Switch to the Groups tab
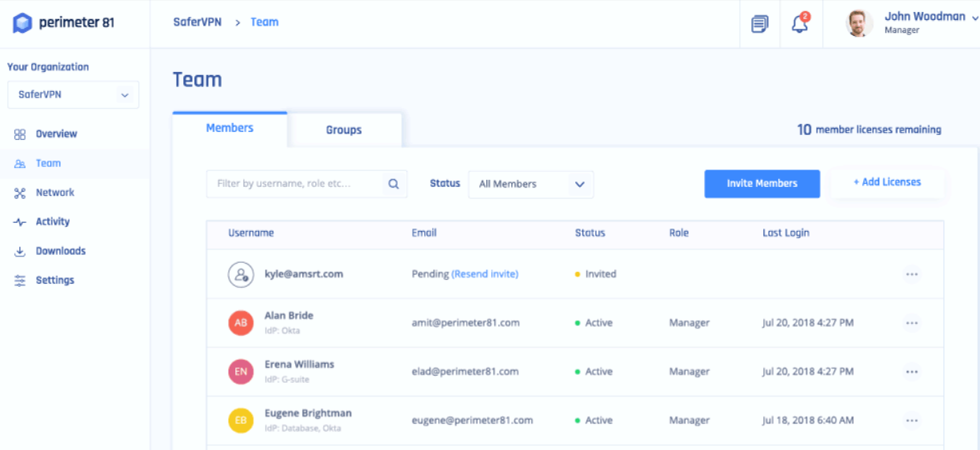Screen dimensions: 980x450 click(344, 130)
